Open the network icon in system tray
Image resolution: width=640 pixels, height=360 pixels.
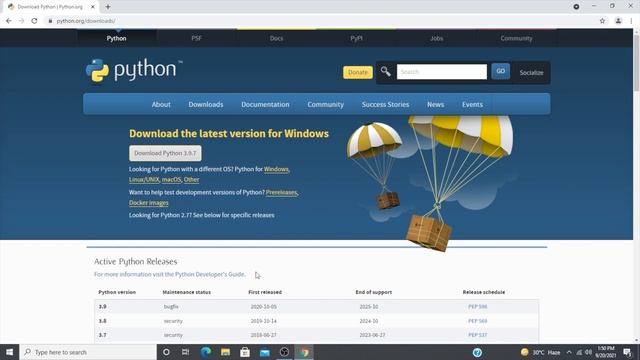coord(579,352)
